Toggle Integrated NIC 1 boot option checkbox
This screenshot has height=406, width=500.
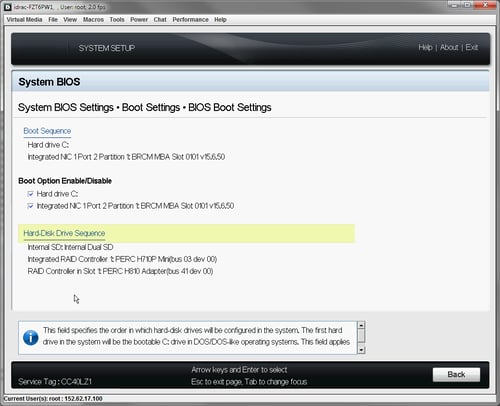tap(31, 206)
